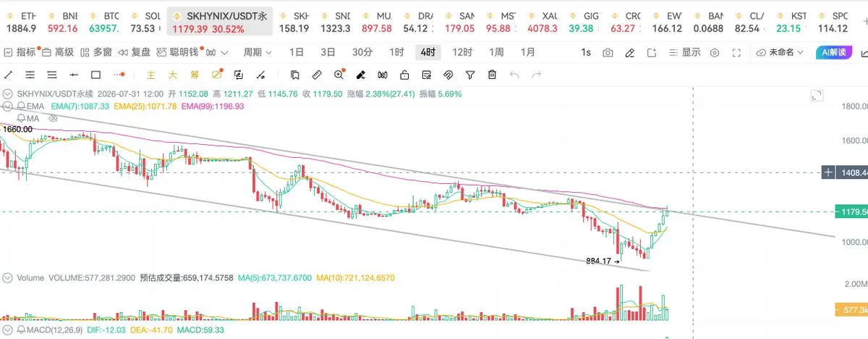
Task: Open more drawing tools (three dots)
Action: pos(119,75)
